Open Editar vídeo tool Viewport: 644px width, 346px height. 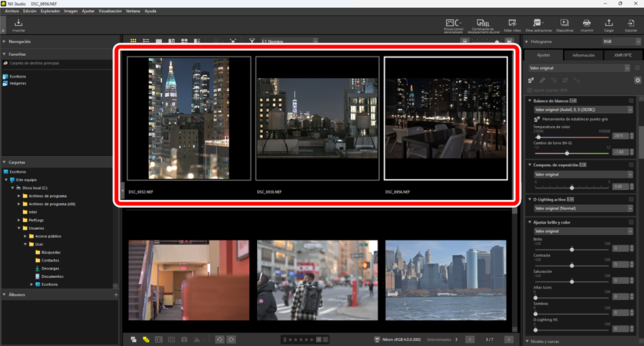[x=512, y=26]
